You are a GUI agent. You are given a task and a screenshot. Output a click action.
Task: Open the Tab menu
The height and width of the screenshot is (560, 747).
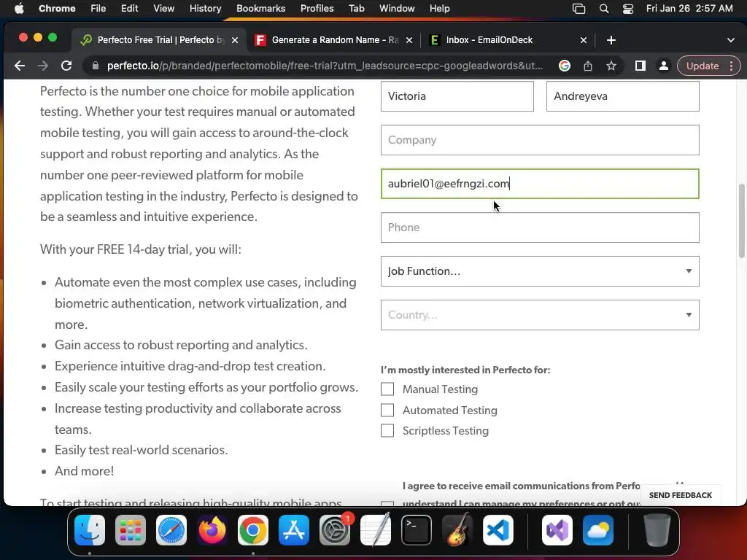pos(356,8)
